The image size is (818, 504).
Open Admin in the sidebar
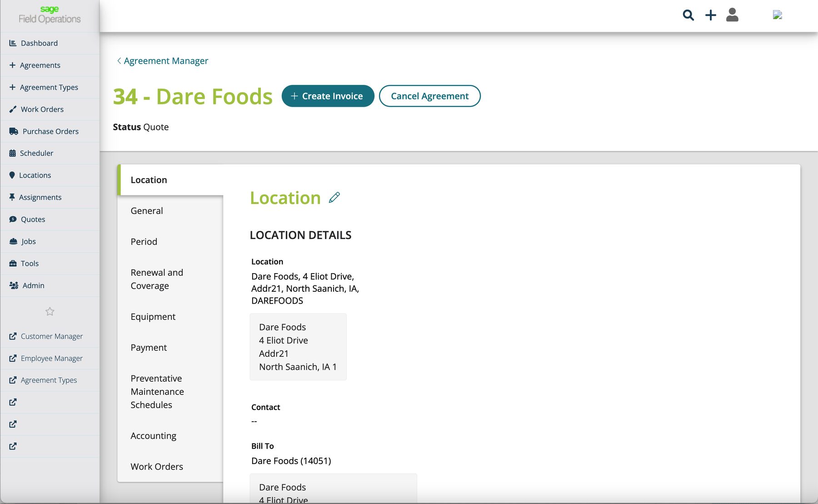[x=50, y=286]
